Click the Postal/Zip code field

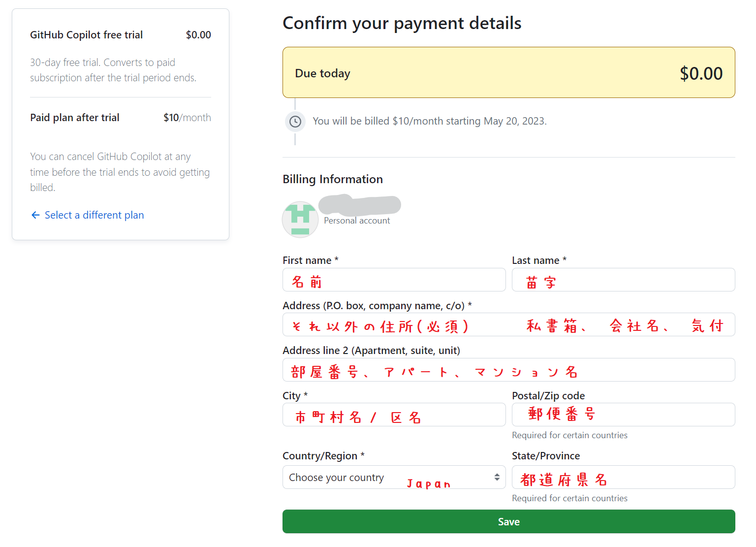[623, 415]
